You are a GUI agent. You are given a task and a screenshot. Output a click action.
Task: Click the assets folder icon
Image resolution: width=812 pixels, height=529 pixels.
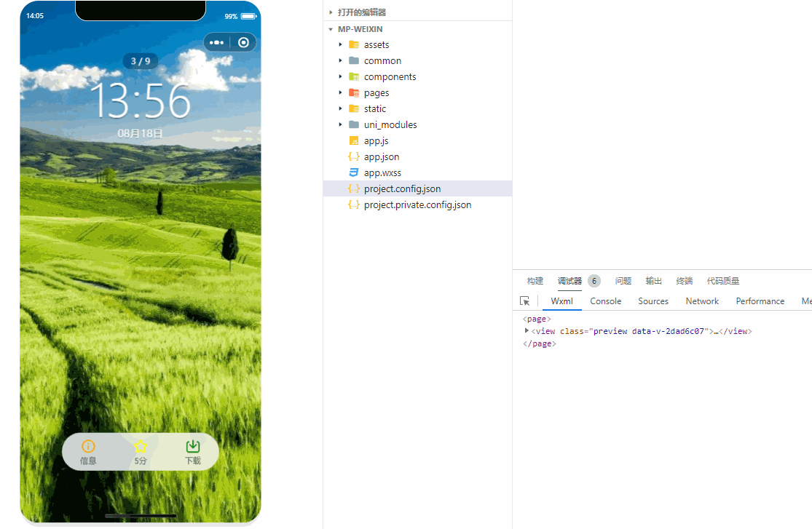[x=354, y=44]
